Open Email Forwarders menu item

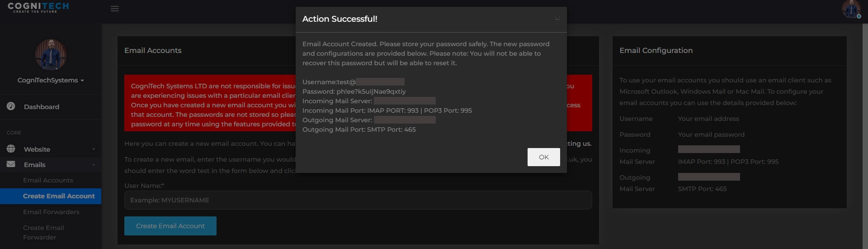[x=51, y=212]
